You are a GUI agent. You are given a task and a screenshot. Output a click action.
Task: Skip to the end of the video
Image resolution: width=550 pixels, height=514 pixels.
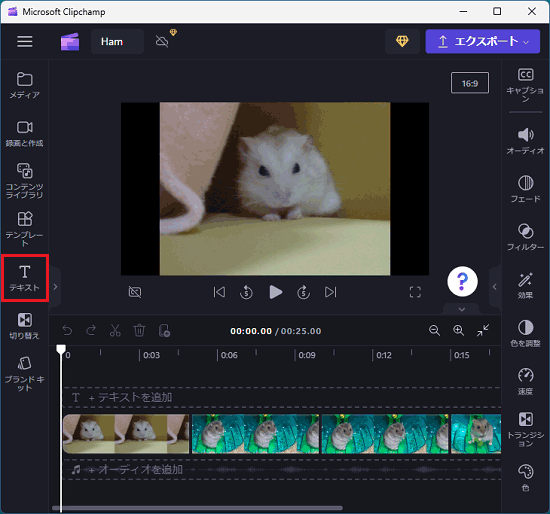[330, 292]
